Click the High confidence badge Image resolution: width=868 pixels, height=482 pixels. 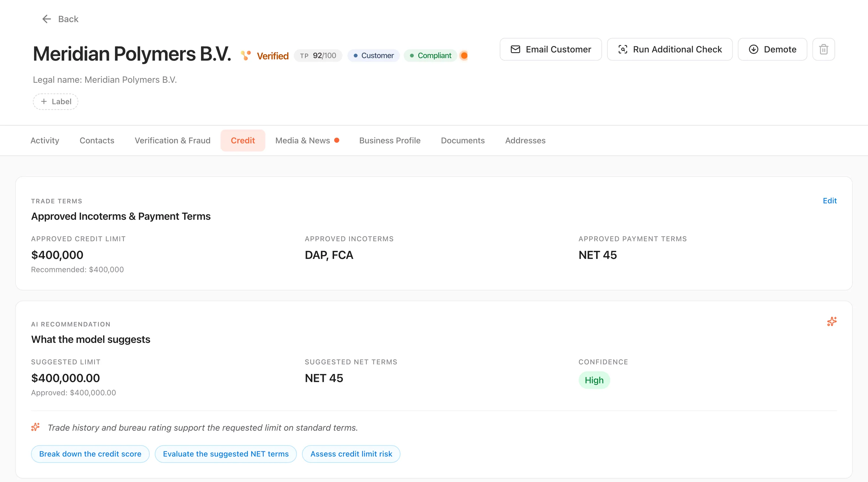coord(594,380)
